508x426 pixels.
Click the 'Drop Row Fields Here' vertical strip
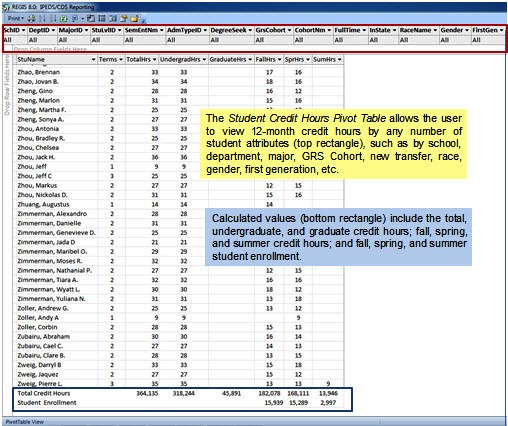pos(7,86)
